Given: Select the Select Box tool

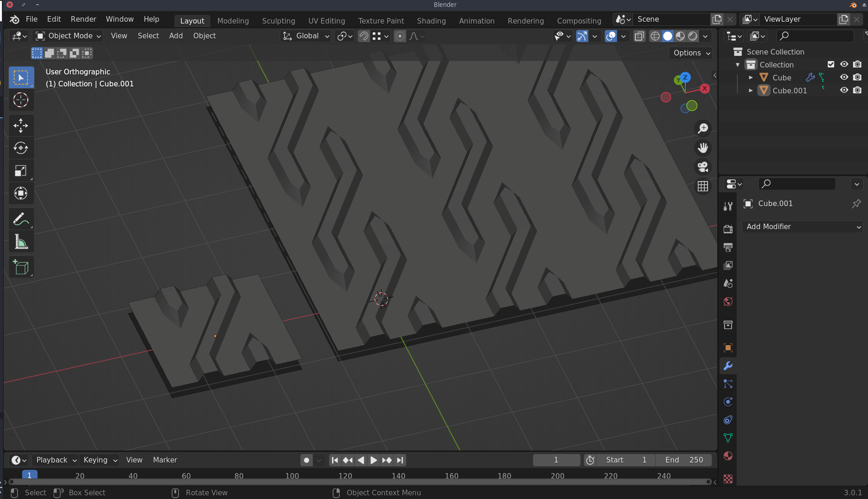Looking at the screenshot, I should click(21, 78).
